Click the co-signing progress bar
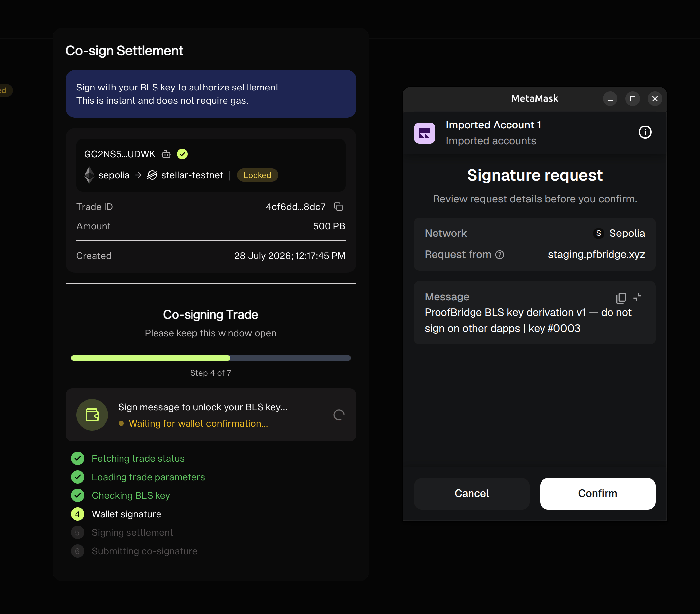Viewport: 700px width, 614px height. click(211, 358)
